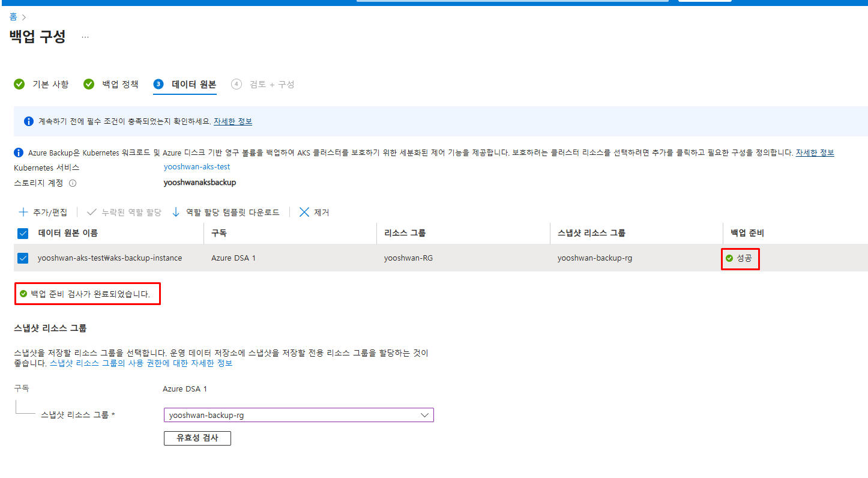The width and height of the screenshot is (868, 478).
Task: Click the 스냅샷 리소스 그룹 column header
Action: click(x=591, y=233)
